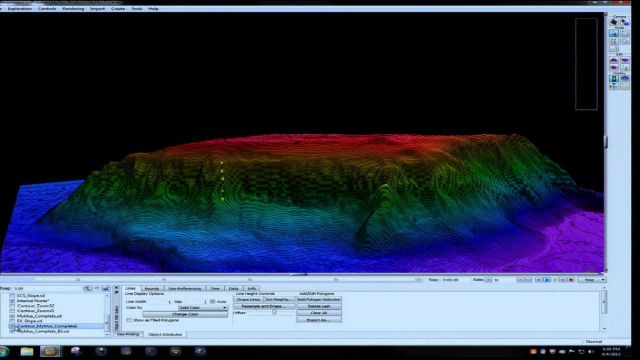Click the green color-bar visibility icon

pos(614,78)
